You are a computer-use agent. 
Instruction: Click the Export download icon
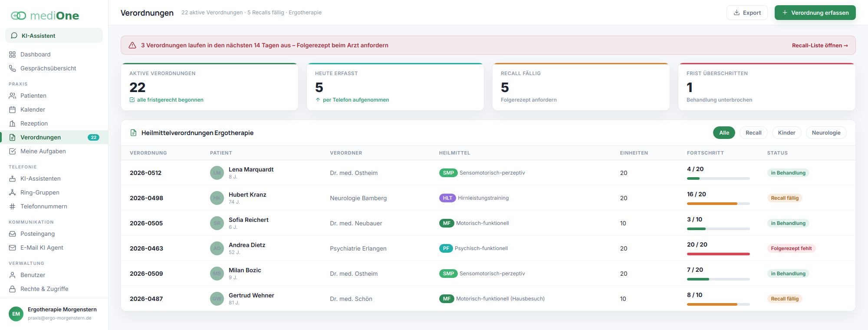(x=736, y=13)
